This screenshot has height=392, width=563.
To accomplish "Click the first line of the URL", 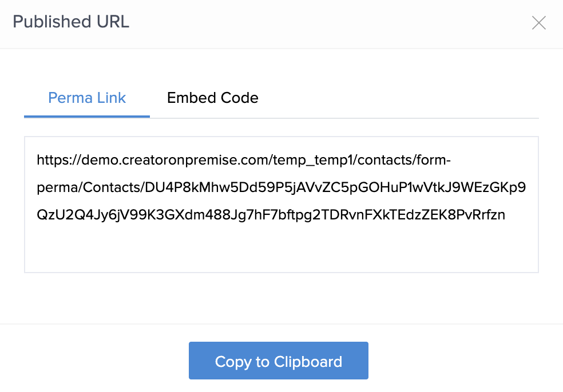I will coord(244,161).
